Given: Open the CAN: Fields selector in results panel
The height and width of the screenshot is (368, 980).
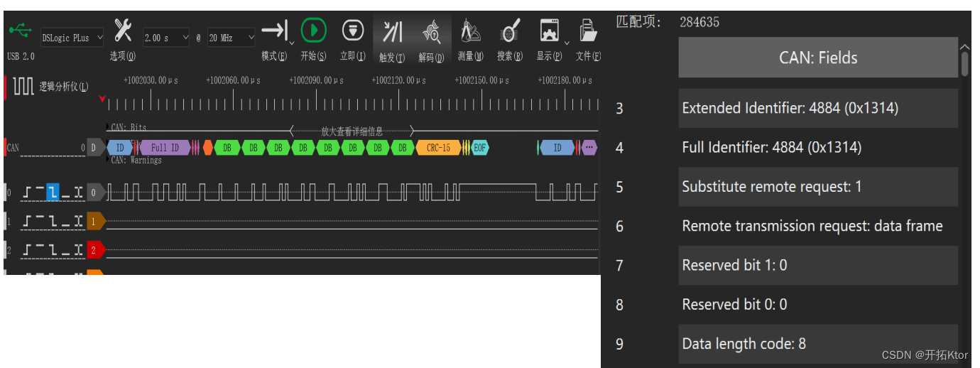Looking at the screenshot, I should click(x=818, y=58).
